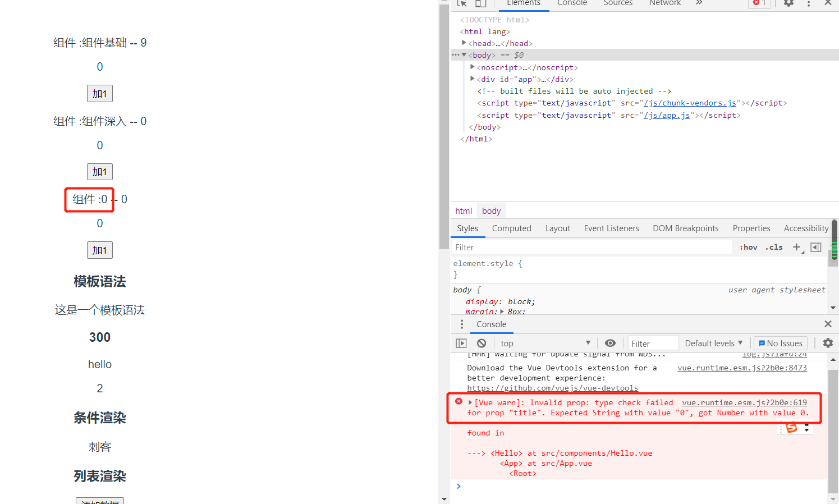Click the 条件渲染 heading
This screenshot has width=839, height=504.
(x=100, y=418)
